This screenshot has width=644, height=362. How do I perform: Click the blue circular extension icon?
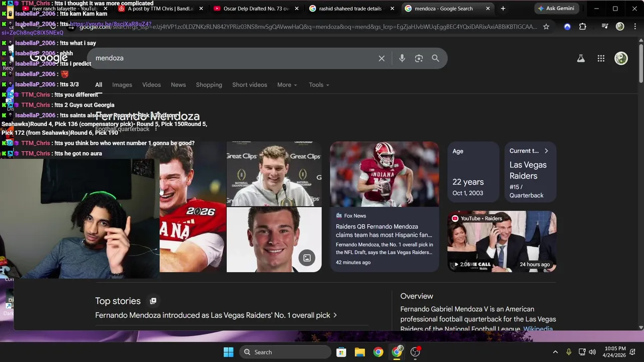click(567, 27)
